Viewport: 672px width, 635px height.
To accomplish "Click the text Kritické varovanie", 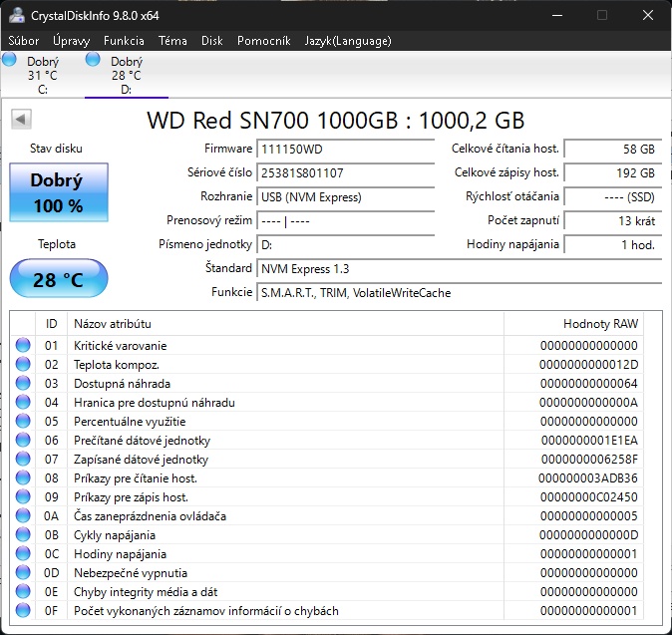I will (120, 345).
